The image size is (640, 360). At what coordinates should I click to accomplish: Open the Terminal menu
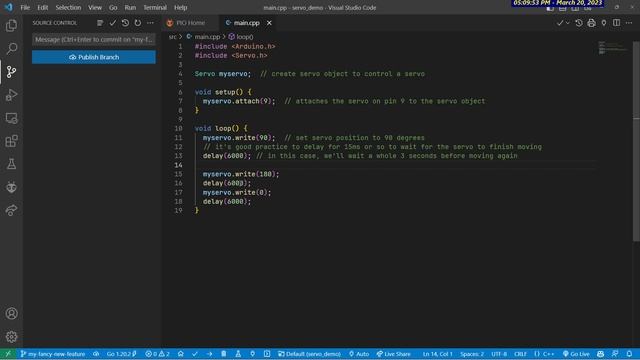(155, 7)
